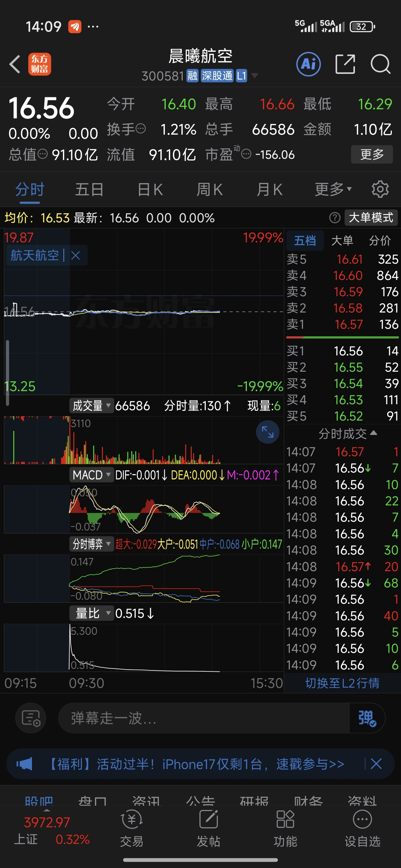
Task: Tap the 买4 16.53 order row
Action: pyautogui.click(x=342, y=400)
